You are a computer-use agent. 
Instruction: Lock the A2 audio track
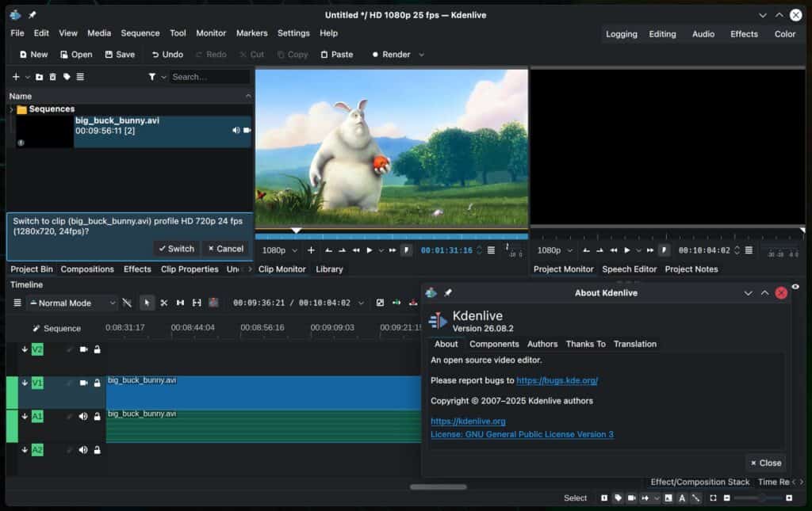pos(98,450)
